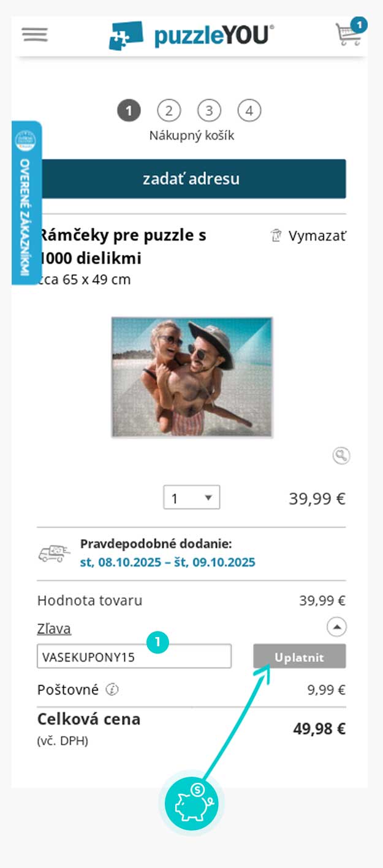Go to checkout step 4
Viewport: 383px width, 868px height.
[x=249, y=111]
